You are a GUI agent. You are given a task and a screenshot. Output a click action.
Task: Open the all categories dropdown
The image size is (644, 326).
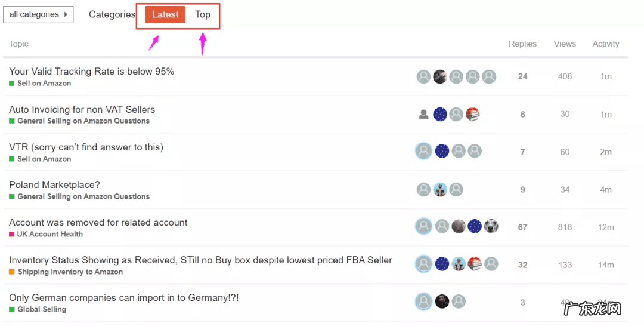(x=38, y=14)
